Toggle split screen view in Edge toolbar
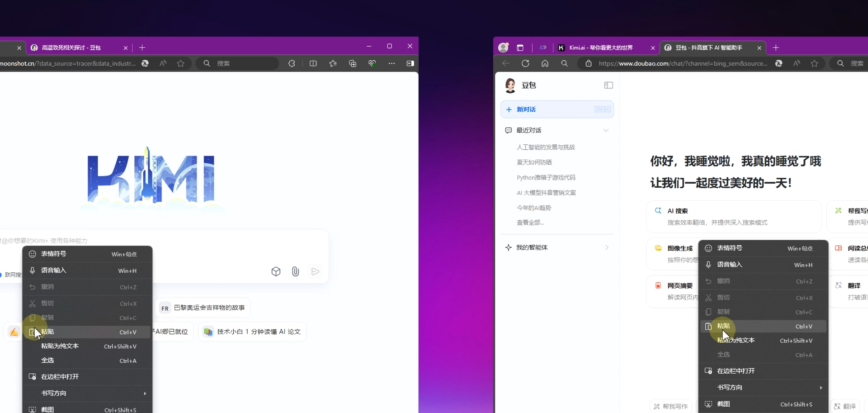Screen dimensions: 868x413 (314, 63)
